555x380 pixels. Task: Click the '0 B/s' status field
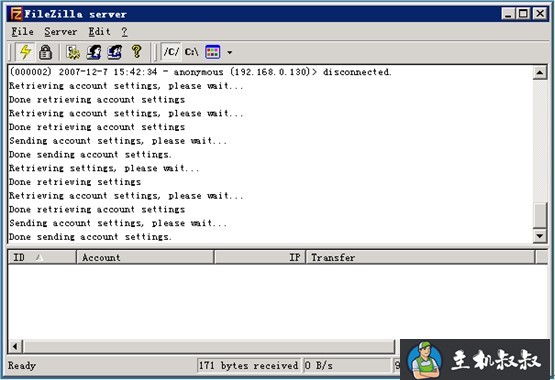347,365
